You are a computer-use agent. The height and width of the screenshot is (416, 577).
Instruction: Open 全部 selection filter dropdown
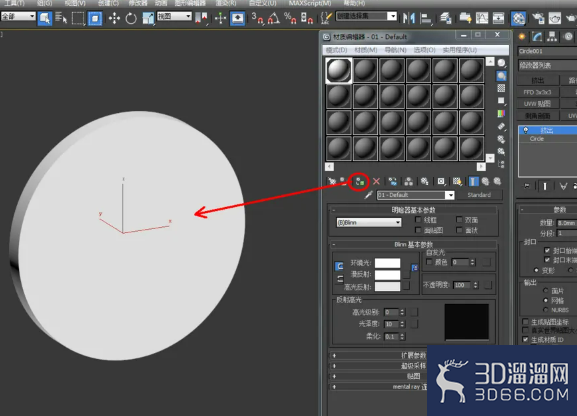18,16
